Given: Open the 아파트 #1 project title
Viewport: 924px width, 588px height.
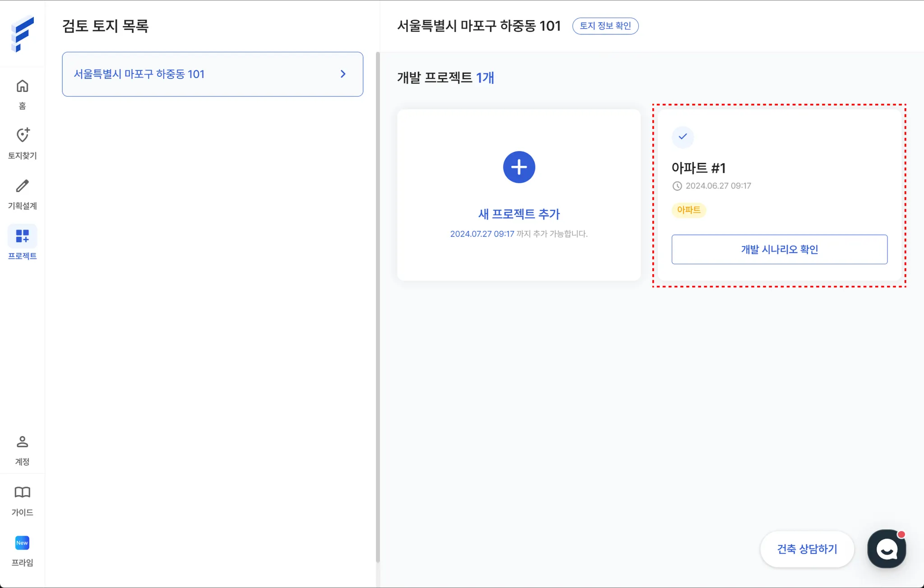Looking at the screenshot, I should (x=698, y=168).
